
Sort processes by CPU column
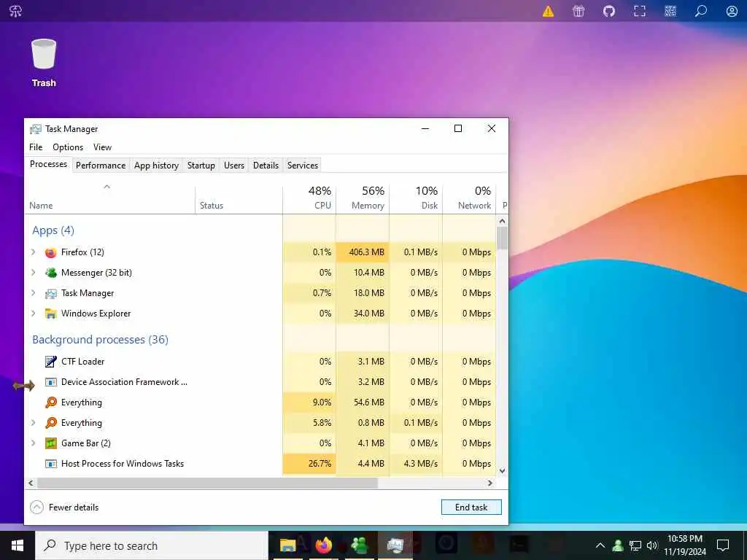(x=309, y=199)
